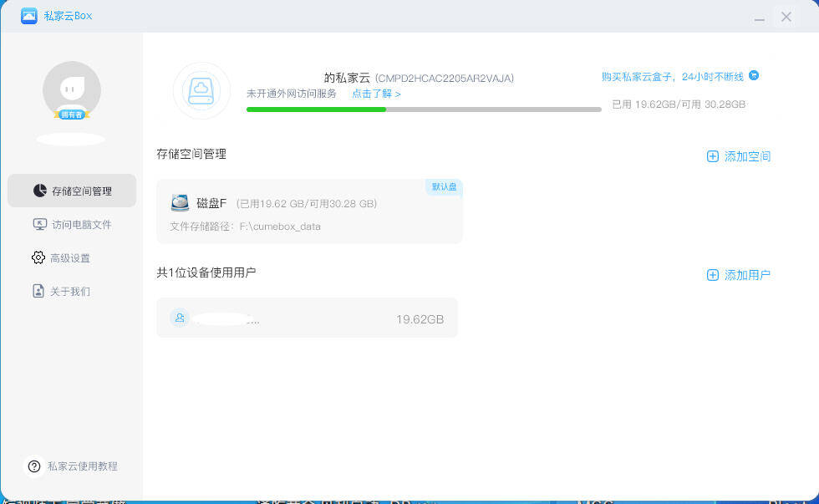Click the 拥有者 owner badge
Image resolution: width=819 pixels, height=504 pixels.
[x=72, y=115]
